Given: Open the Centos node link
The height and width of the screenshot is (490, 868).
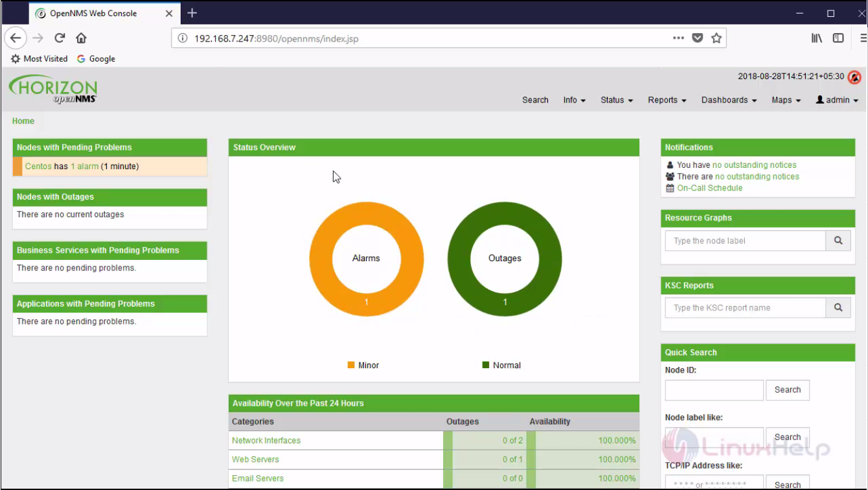Looking at the screenshot, I should pyautogui.click(x=38, y=167).
